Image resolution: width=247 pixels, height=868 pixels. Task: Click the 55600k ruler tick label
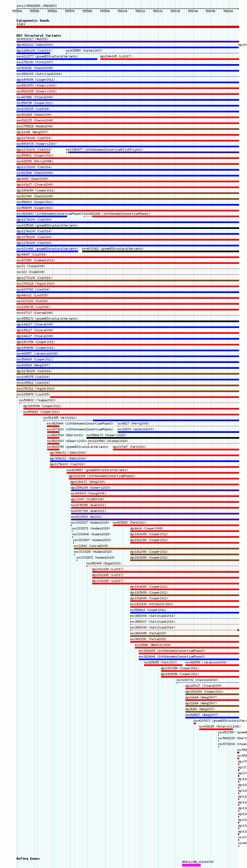click(123, 11)
